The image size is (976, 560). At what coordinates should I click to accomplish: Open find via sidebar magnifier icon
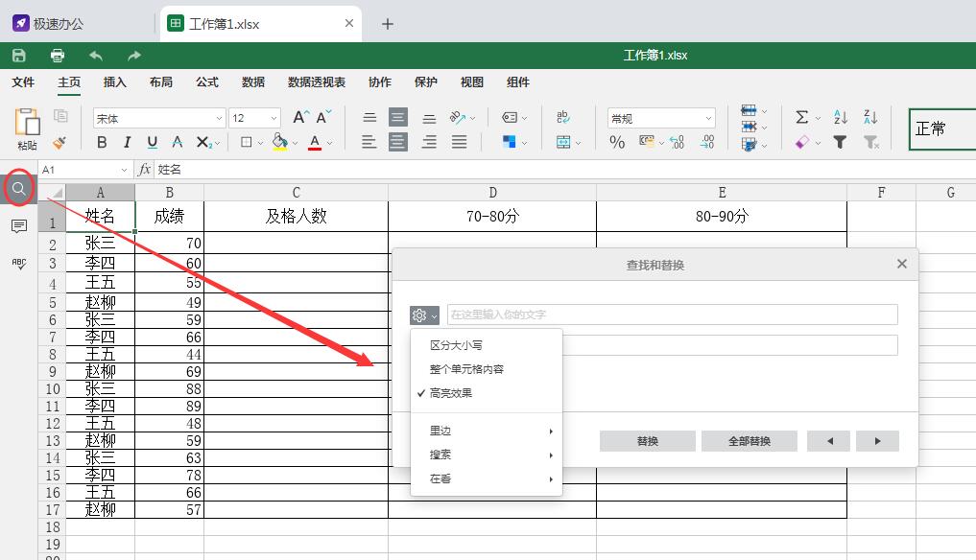[x=18, y=189]
